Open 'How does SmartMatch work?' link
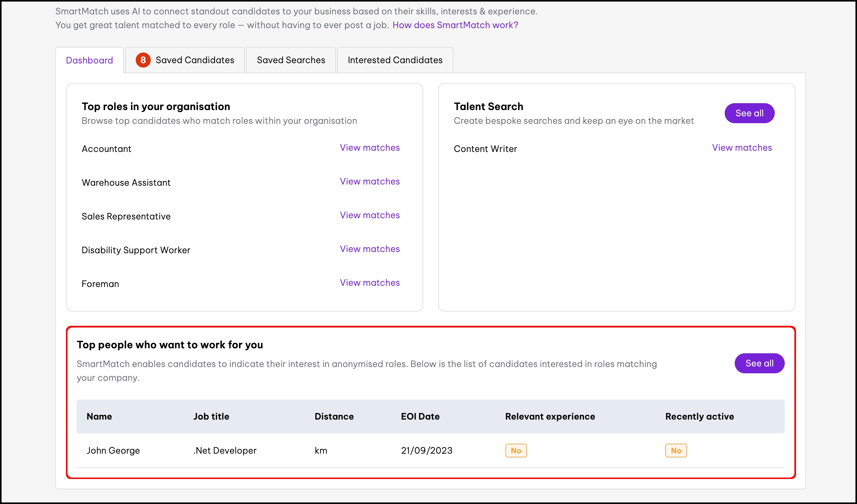The width and height of the screenshot is (857, 504). coord(455,25)
